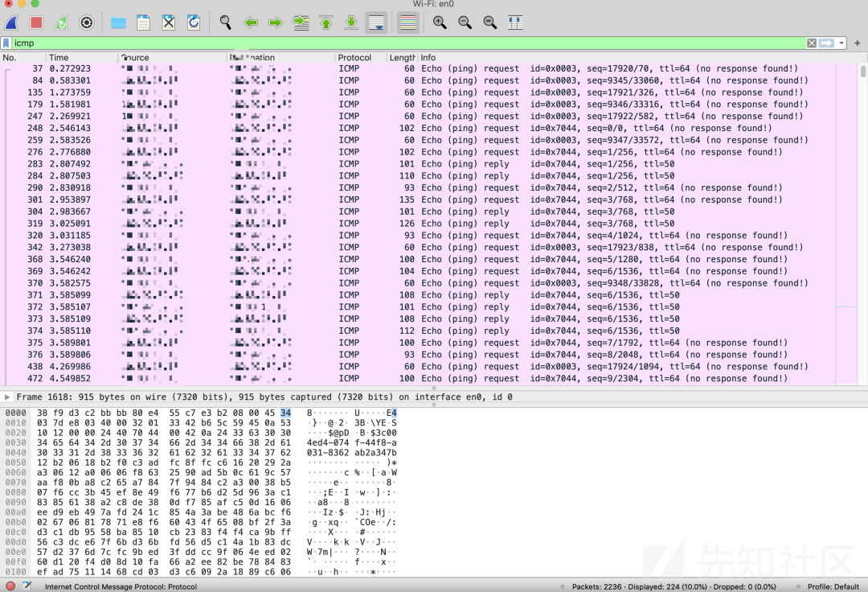
Task: Jump to the first packet
Action: [x=326, y=23]
